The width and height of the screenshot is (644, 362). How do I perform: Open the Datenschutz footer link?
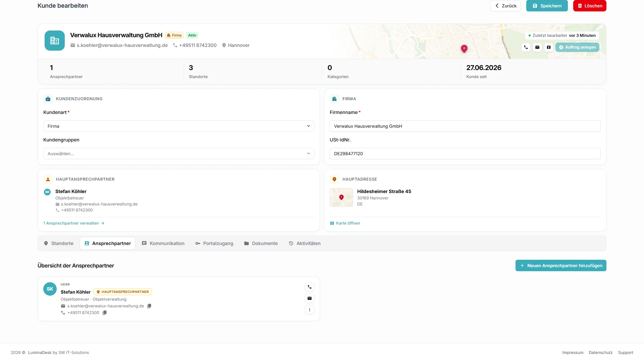pos(601,353)
